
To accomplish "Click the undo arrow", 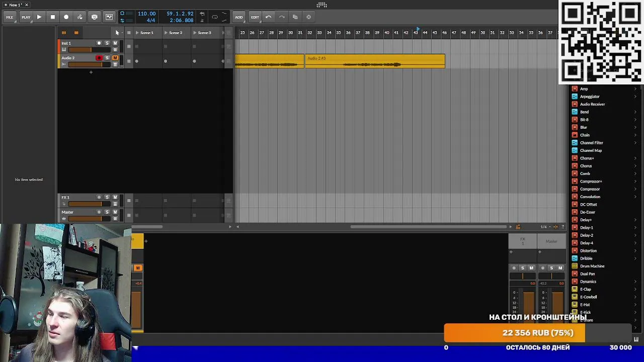I will click(x=268, y=17).
